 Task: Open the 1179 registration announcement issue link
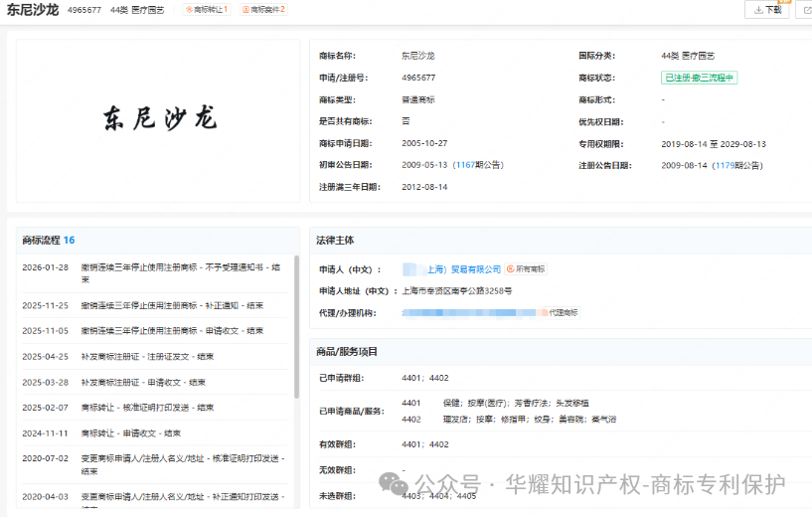(x=725, y=165)
